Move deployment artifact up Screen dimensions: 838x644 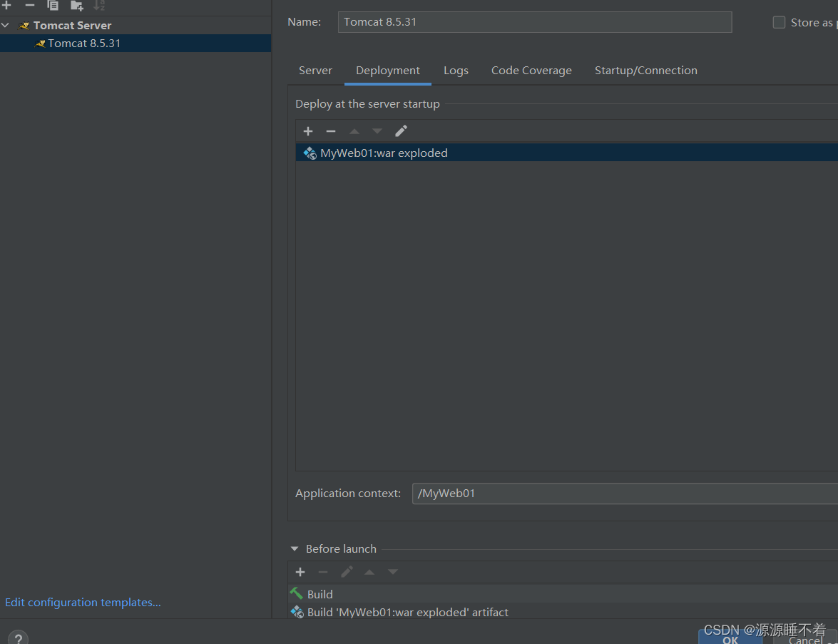(x=354, y=131)
